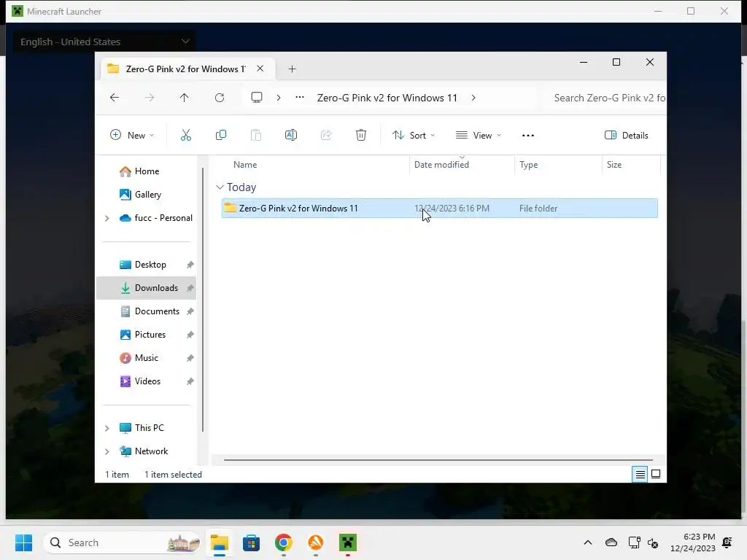Click the Delete trash can icon

[x=361, y=135]
